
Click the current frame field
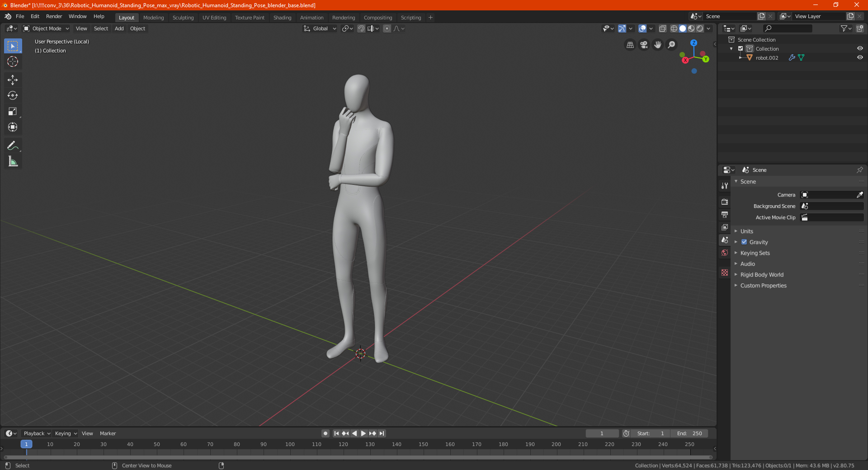click(602, 433)
